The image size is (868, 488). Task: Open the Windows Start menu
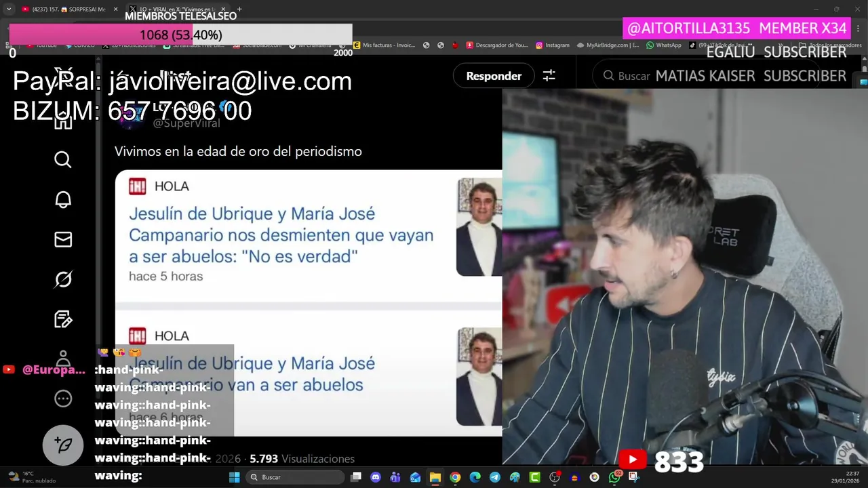234,477
